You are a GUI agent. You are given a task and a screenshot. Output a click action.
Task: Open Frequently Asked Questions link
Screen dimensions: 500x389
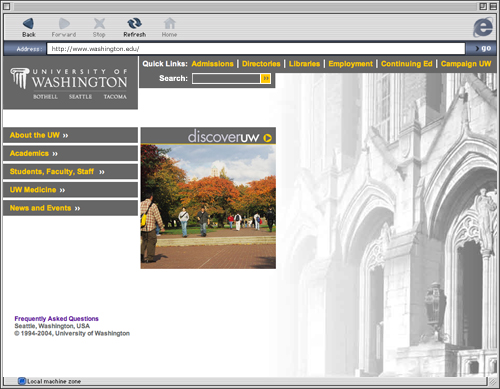pos(56,319)
